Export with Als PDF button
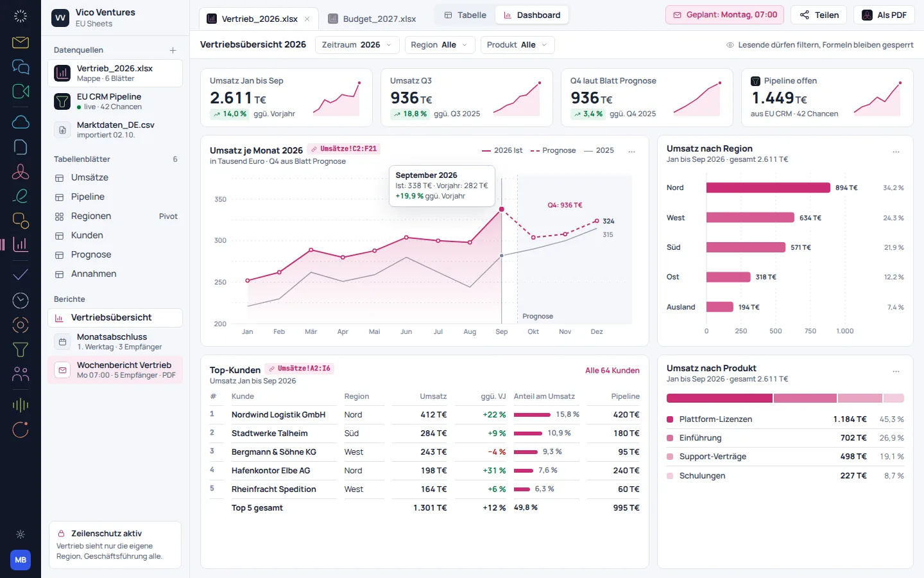924x578 pixels. (x=884, y=15)
